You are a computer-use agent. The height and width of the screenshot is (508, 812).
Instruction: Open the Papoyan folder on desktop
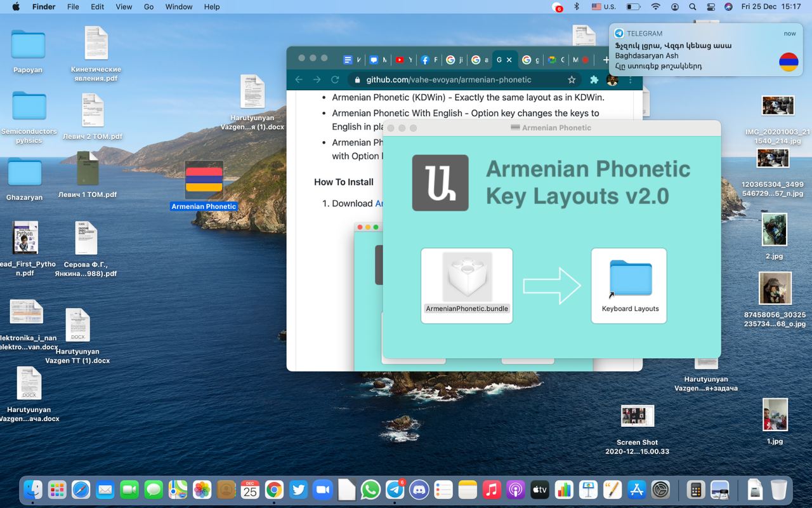click(x=28, y=51)
